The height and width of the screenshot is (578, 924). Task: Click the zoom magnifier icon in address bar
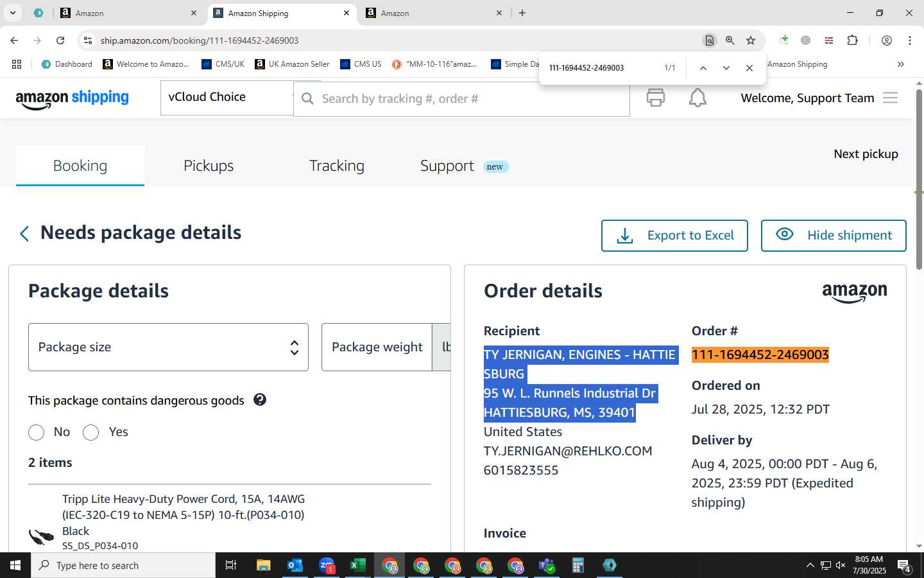coord(730,40)
